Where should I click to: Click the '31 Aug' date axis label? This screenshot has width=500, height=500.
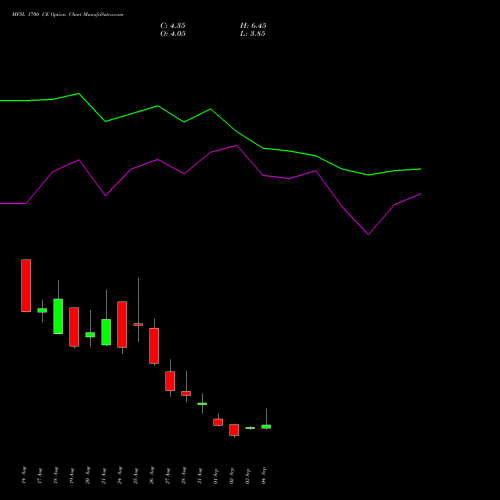click(200, 475)
